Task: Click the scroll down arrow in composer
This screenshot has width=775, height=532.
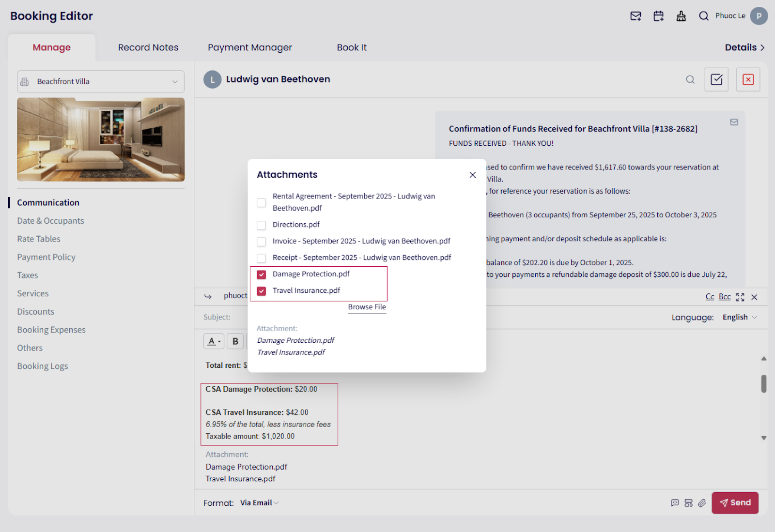Action: (764, 438)
